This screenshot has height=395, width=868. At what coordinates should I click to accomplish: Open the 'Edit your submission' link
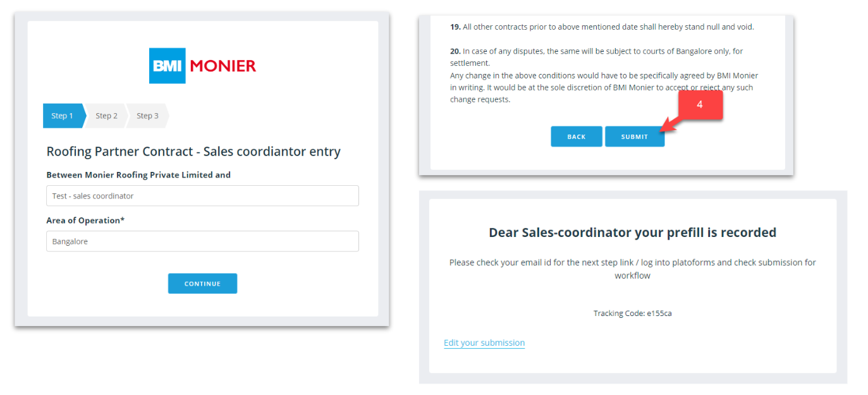tap(484, 343)
